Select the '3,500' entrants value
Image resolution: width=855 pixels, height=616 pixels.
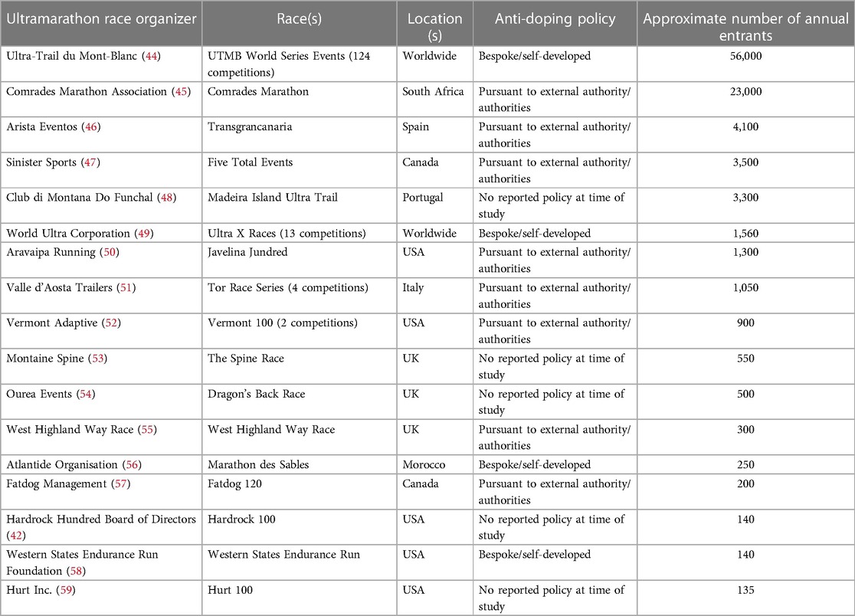[x=746, y=162]
